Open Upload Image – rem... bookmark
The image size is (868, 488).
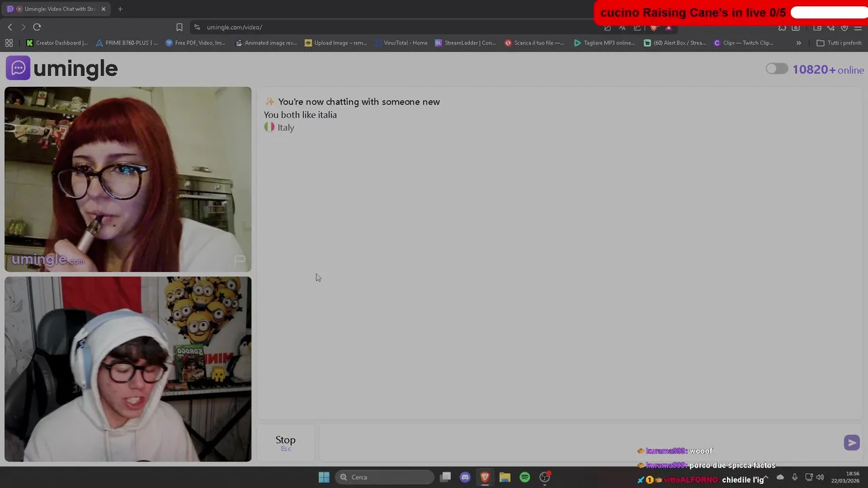335,43
